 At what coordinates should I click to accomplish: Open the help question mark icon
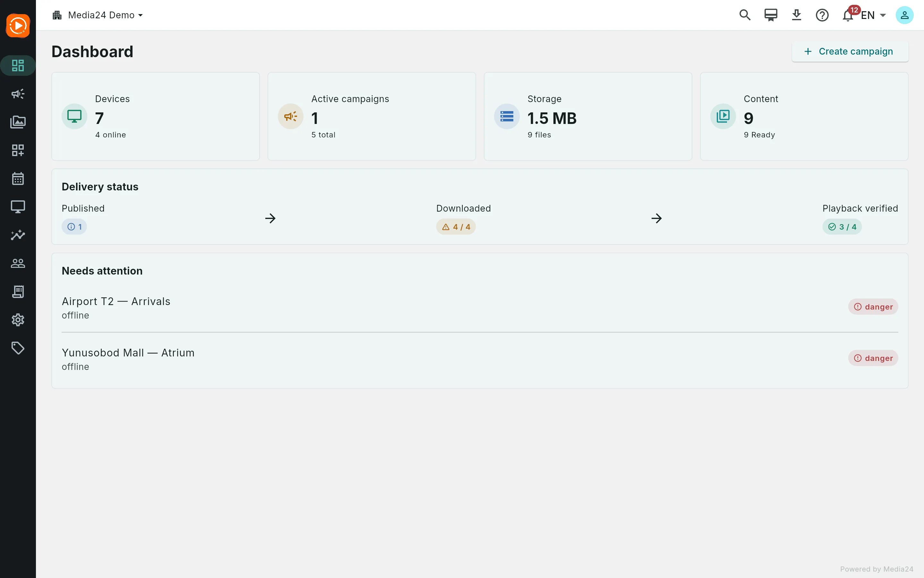pos(822,15)
